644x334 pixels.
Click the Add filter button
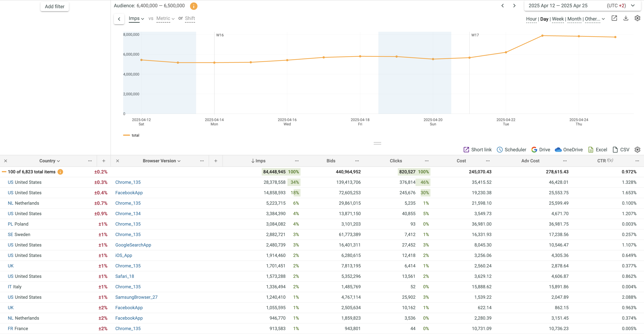55,7
